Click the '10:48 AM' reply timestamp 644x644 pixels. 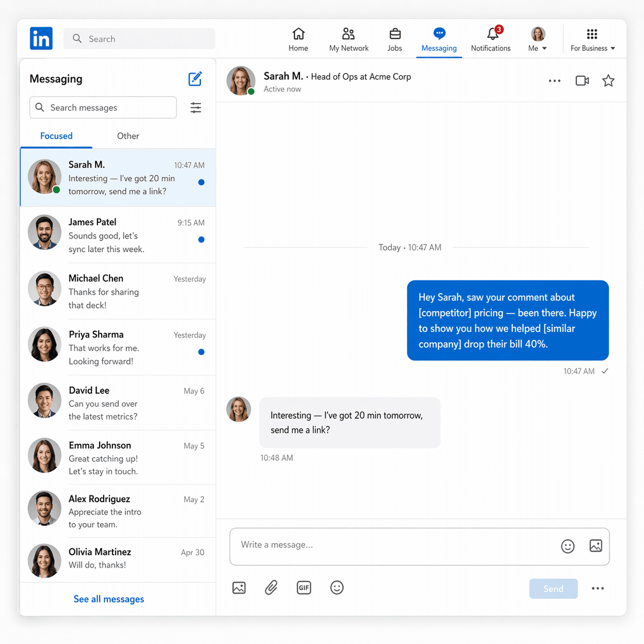click(x=277, y=458)
